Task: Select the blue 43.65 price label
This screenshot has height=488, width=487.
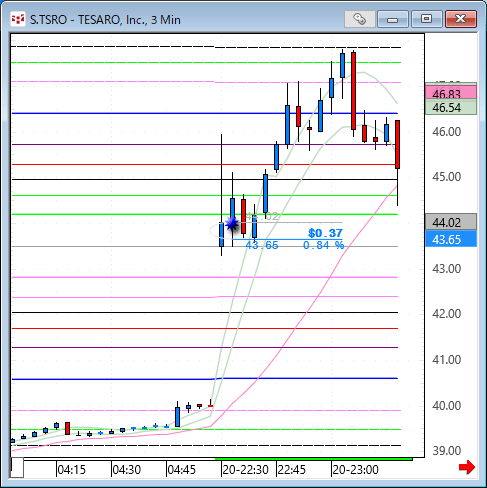Action: pos(451,239)
